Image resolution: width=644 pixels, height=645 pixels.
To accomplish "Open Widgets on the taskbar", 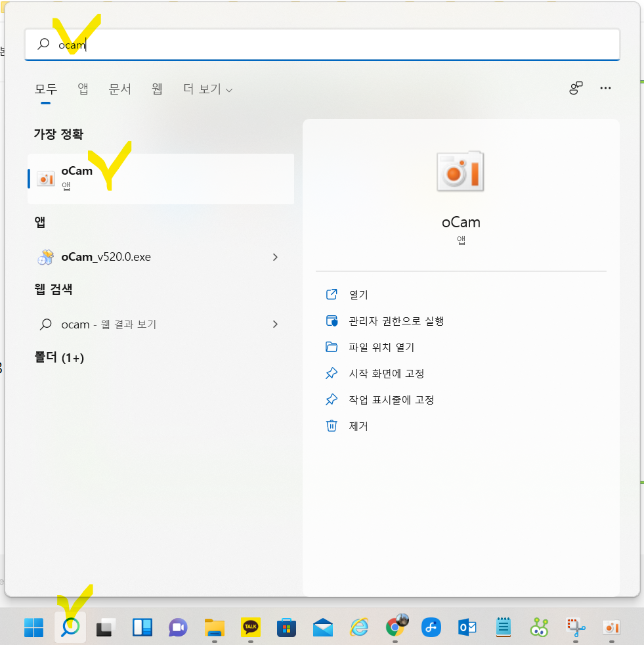I will (x=142, y=627).
